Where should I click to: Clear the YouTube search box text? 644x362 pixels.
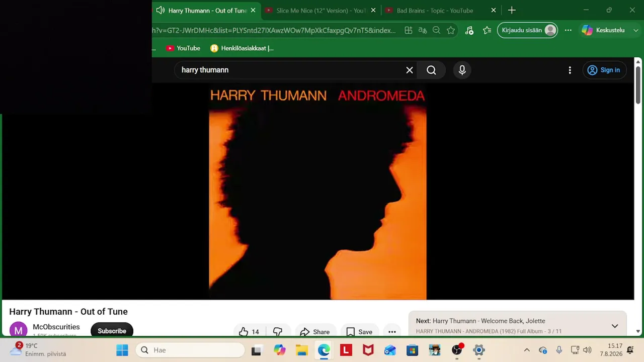[x=410, y=70]
